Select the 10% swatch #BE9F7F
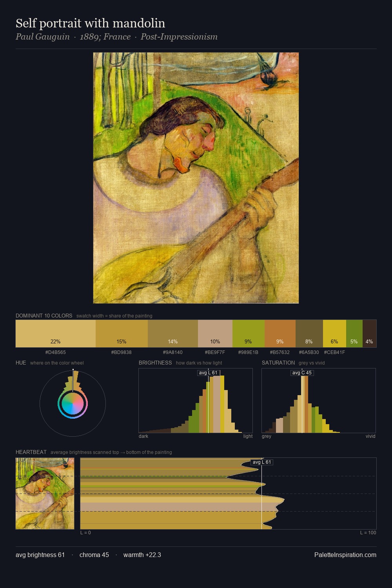This screenshot has width=392, height=588. coord(215,334)
